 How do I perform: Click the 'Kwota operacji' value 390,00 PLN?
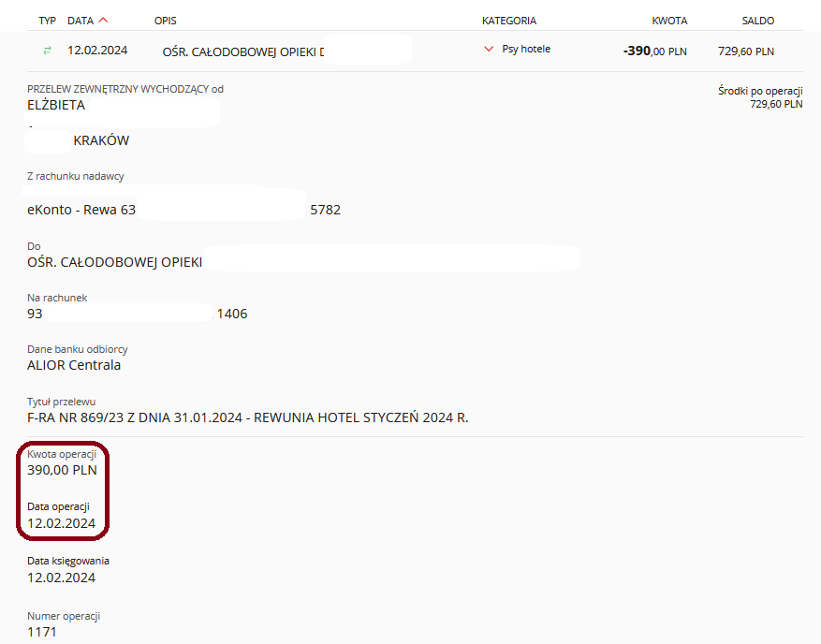[x=63, y=470]
